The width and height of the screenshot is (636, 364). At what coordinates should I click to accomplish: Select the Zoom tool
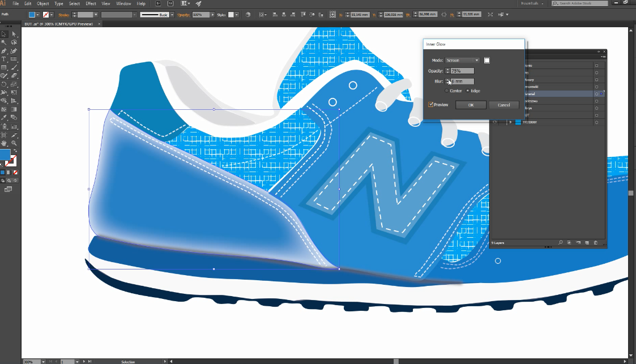pyautogui.click(x=14, y=143)
